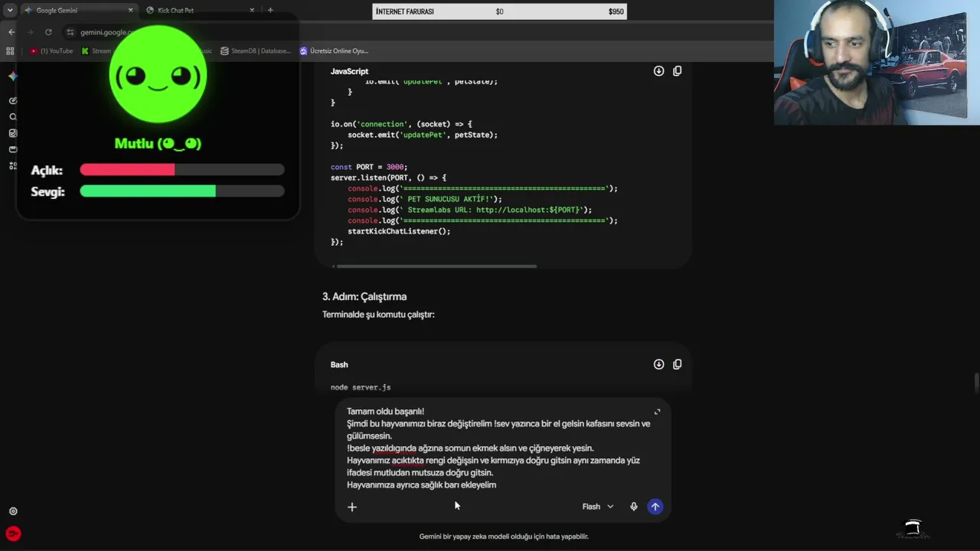Open the Ücretsiz Online Oyu... bookmark
Viewport: 980px width, 551px height.
point(334,51)
